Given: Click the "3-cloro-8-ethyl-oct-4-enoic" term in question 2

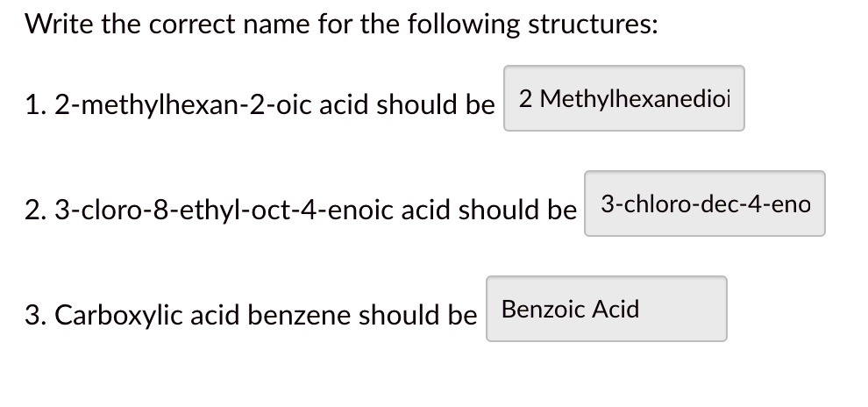Looking at the screenshot, I should point(236,211).
